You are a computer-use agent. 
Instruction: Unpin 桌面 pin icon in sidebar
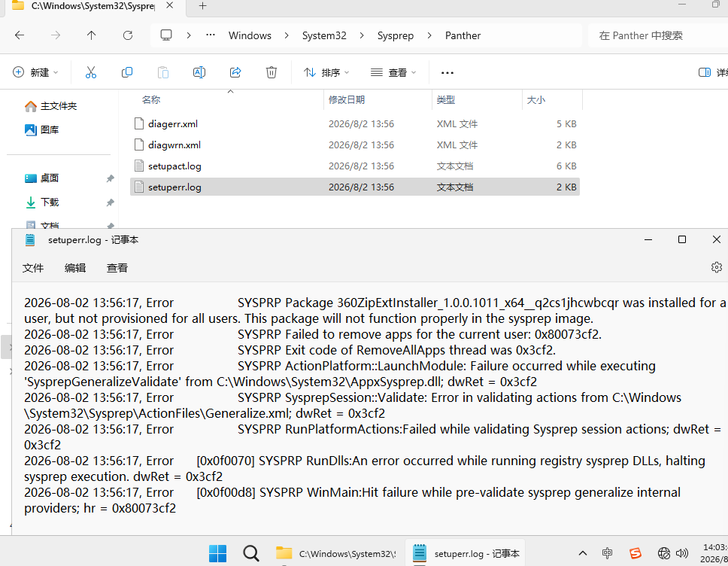click(110, 178)
